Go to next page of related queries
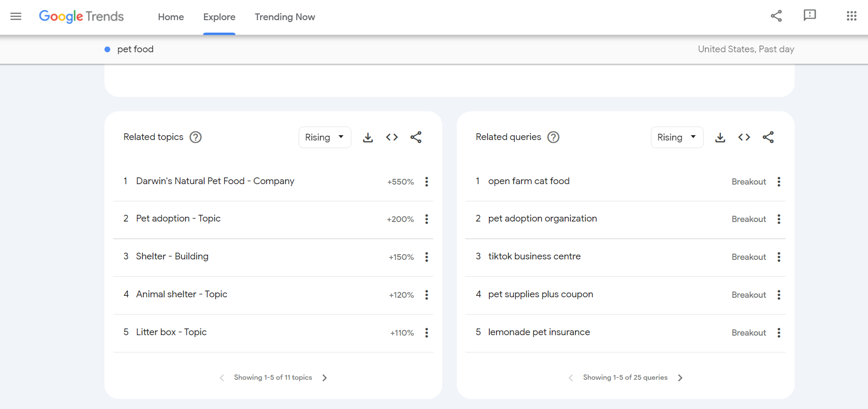This screenshot has height=409, width=868. pos(680,378)
